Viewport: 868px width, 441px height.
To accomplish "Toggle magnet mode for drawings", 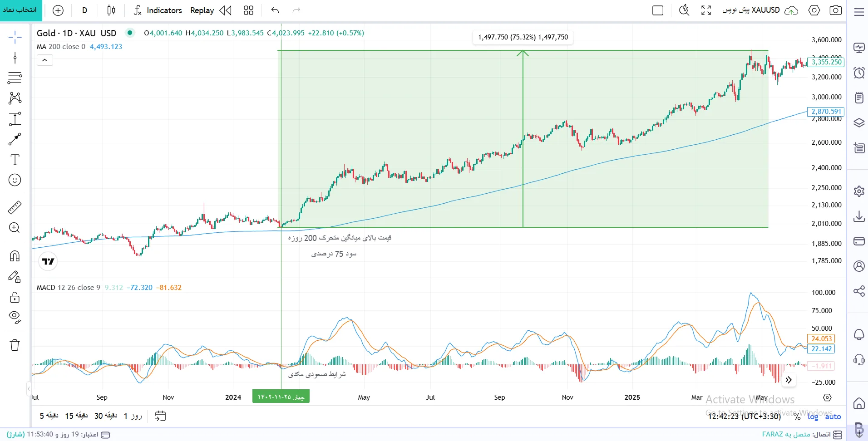I will click(x=15, y=256).
